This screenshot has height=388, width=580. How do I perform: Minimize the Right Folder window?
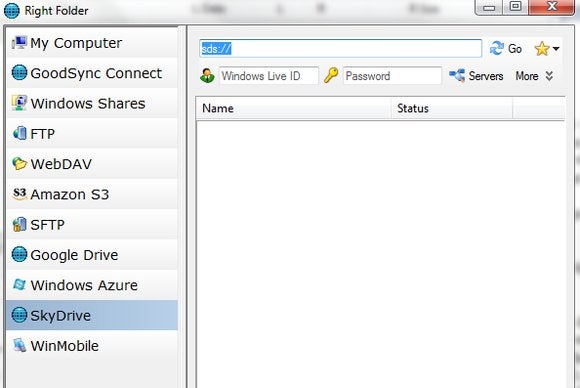pyautogui.click(x=489, y=7)
